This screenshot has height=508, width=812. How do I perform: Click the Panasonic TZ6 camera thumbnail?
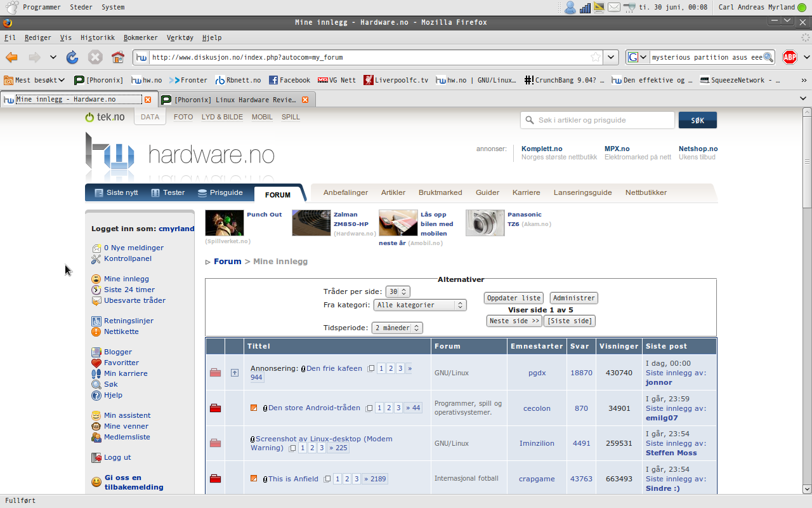pos(485,223)
